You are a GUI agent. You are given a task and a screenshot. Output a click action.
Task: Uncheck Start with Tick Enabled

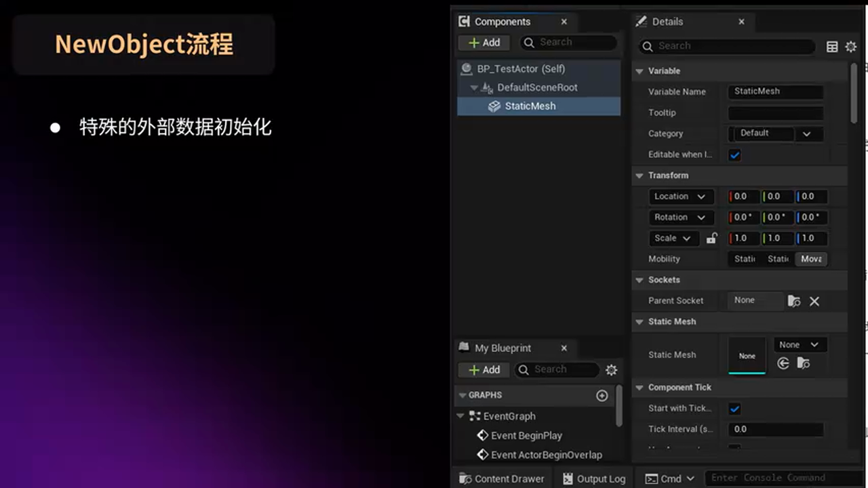click(x=734, y=409)
